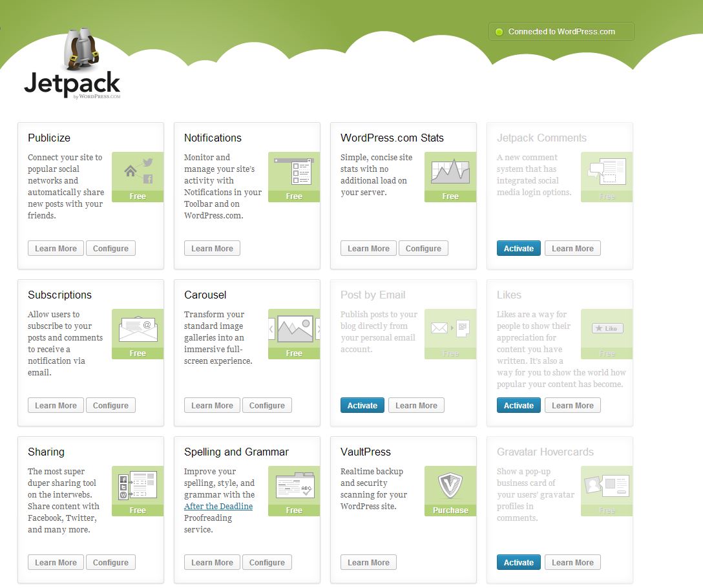Click the Purchase label under VaultPress icon
This screenshot has height=588, width=703.
pyautogui.click(x=450, y=510)
